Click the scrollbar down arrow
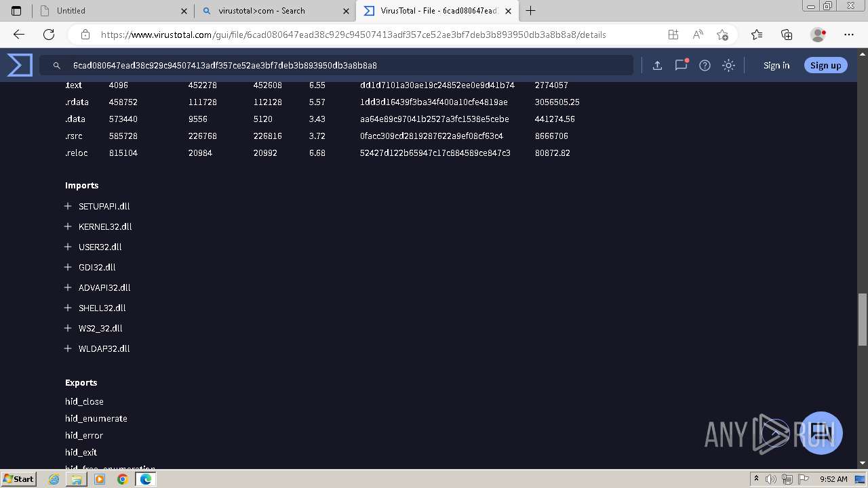The image size is (868, 488). pos(862,463)
